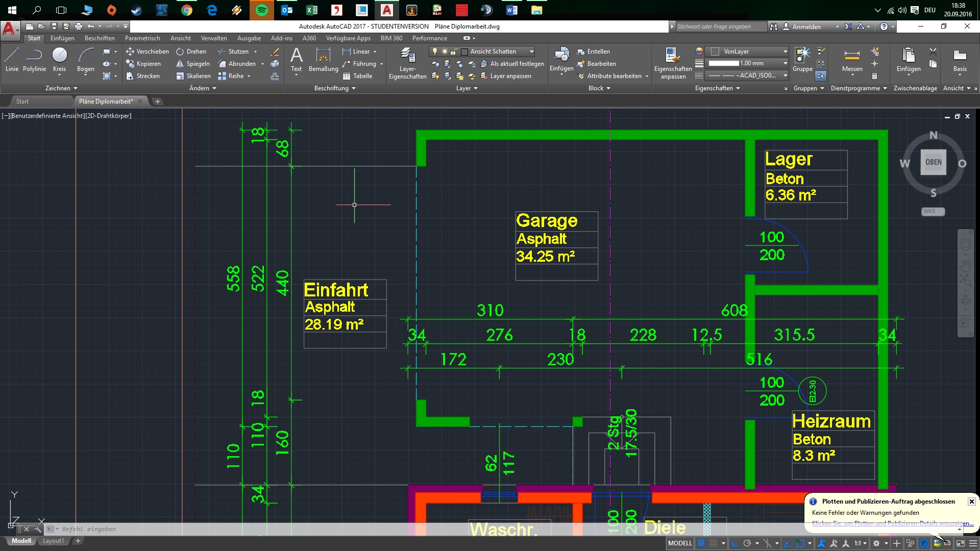This screenshot has height=551, width=980.
Task: Click the Spiegeln mirror tool
Action: click(x=193, y=64)
